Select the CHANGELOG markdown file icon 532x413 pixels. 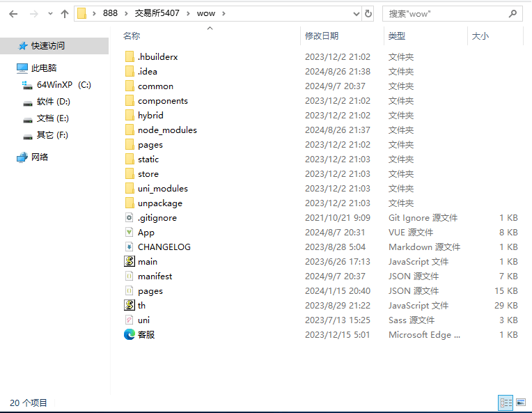click(x=130, y=247)
